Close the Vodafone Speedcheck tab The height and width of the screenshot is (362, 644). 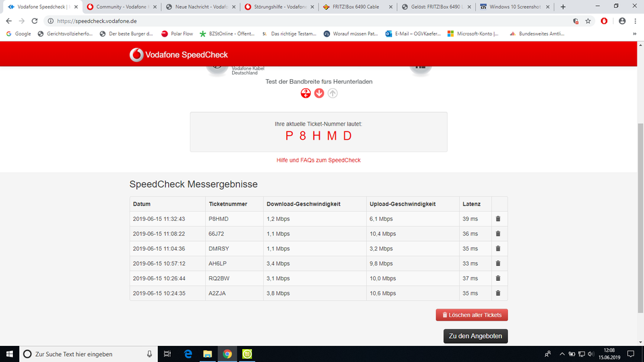[x=76, y=6]
